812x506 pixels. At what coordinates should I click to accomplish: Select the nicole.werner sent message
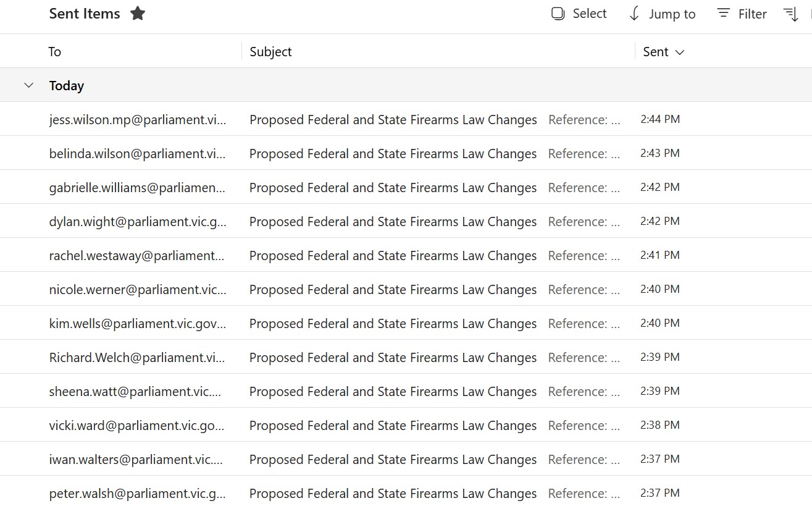(x=393, y=290)
